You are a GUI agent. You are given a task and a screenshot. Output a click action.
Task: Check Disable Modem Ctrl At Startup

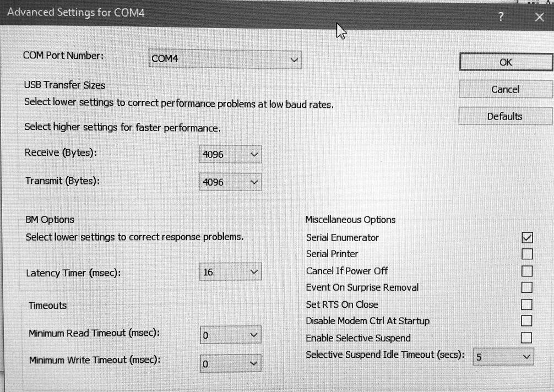(526, 320)
